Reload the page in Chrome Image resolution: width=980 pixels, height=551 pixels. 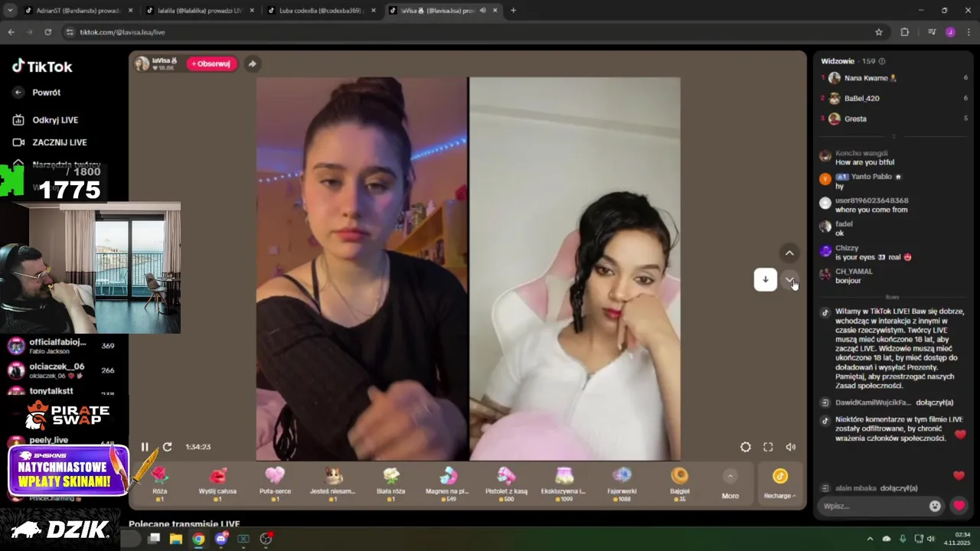click(48, 32)
